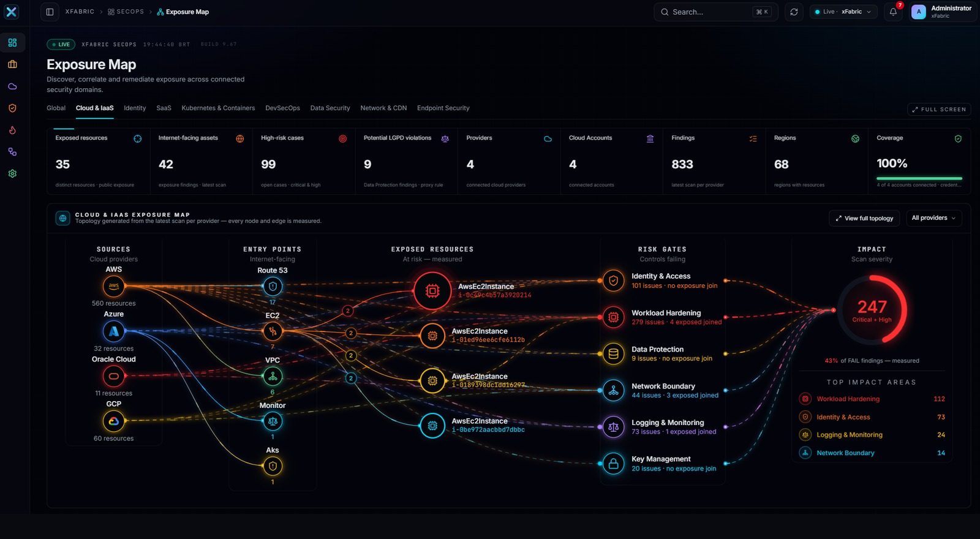Open the Administrator account menu
This screenshot has width=980, height=539.
[942, 12]
